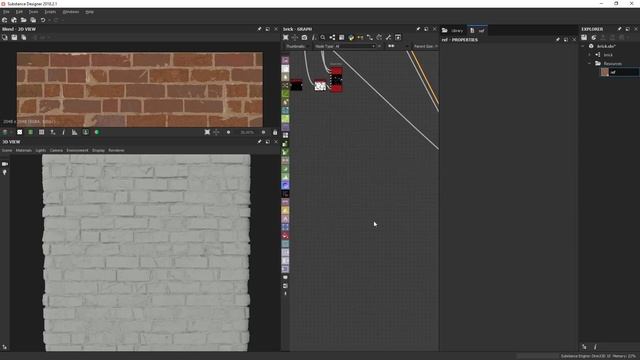Click the light bulb icon in 3D view sidebar
Viewport: 640px width, 360px height.
point(5,173)
